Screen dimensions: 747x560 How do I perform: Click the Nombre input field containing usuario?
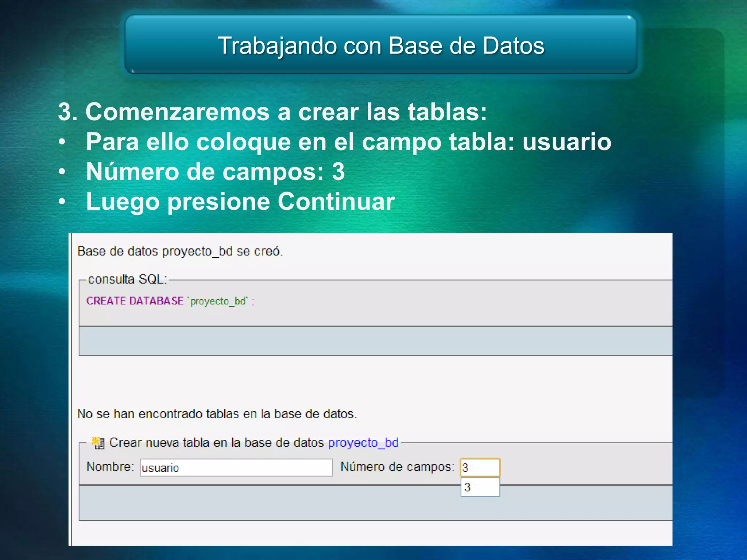click(x=236, y=467)
